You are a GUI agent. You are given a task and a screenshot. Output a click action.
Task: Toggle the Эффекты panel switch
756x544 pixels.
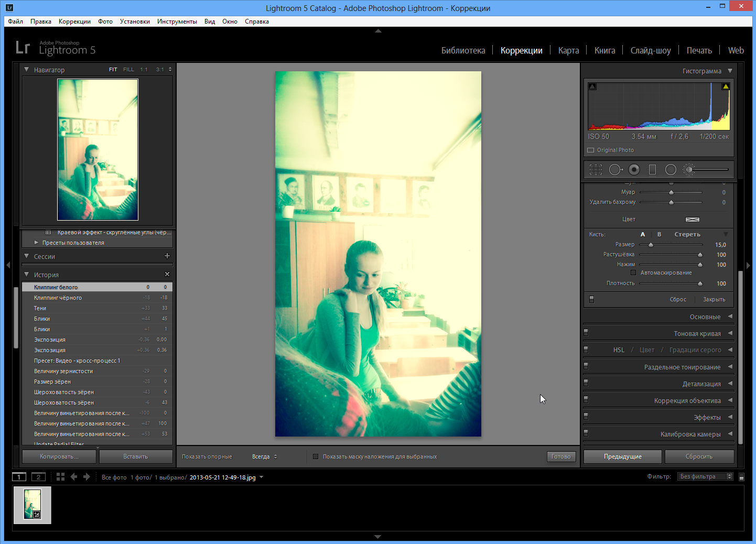tap(586, 417)
